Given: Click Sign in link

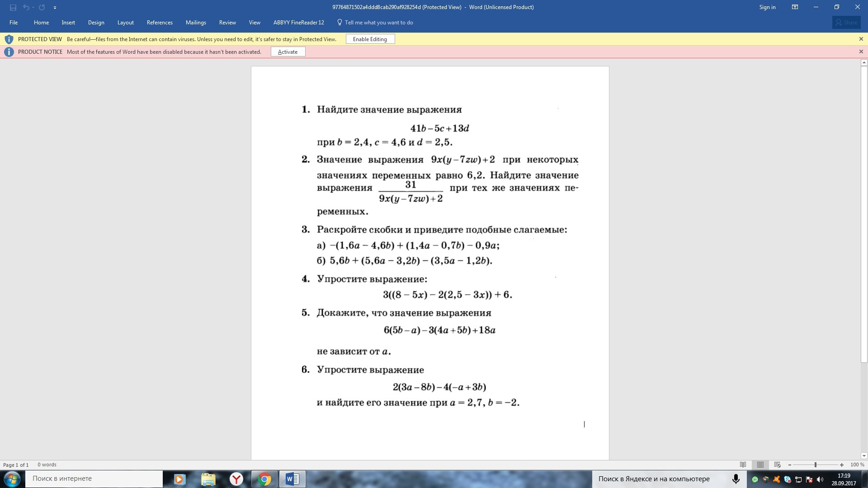Looking at the screenshot, I should pyautogui.click(x=767, y=7).
